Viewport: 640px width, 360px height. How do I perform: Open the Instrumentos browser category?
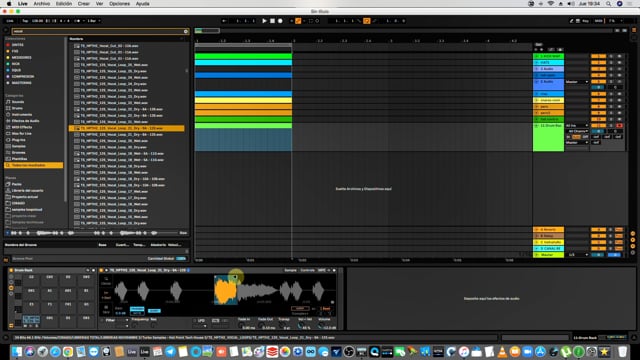pos(22,115)
